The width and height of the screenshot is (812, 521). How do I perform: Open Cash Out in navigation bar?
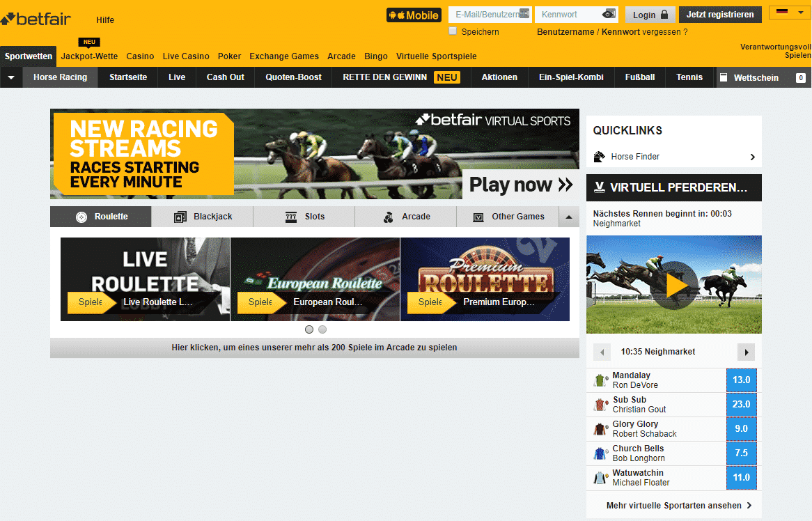(225, 77)
